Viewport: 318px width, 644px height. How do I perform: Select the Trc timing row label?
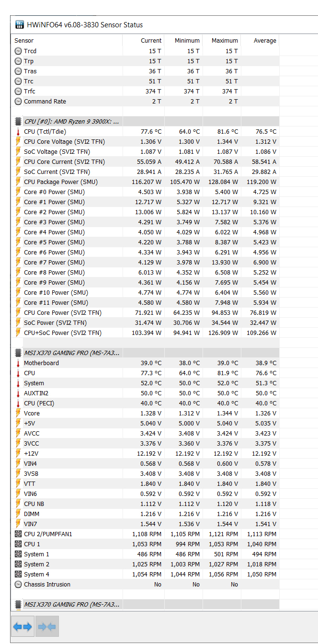[x=29, y=81]
